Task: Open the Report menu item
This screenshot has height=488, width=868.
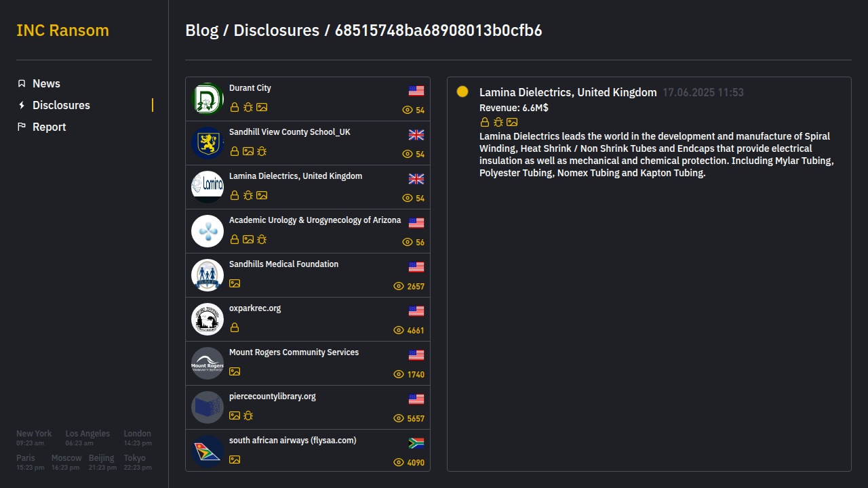Action: pyautogui.click(x=49, y=127)
